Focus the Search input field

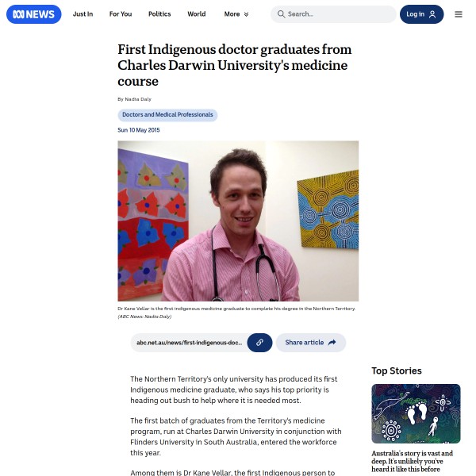point(333,14)
